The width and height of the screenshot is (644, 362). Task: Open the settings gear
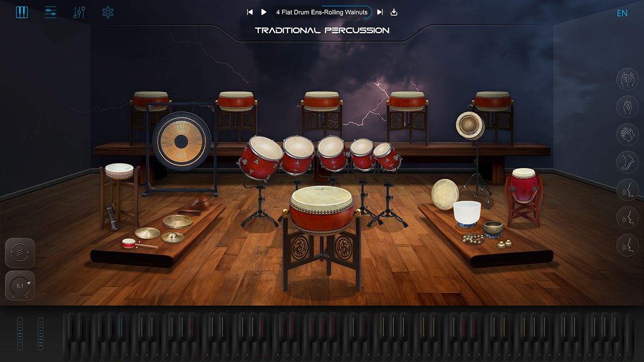pyautogui.click(x=108, y=12)
